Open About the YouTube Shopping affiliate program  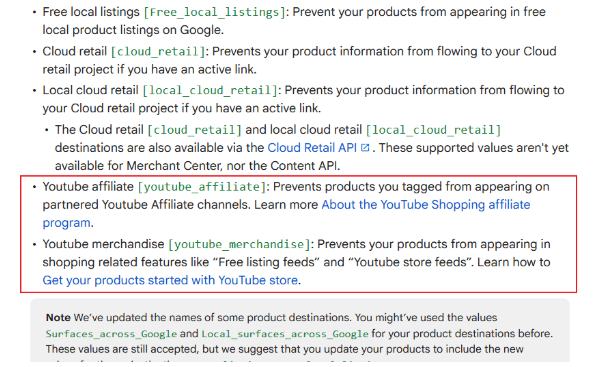click(286, 213)
